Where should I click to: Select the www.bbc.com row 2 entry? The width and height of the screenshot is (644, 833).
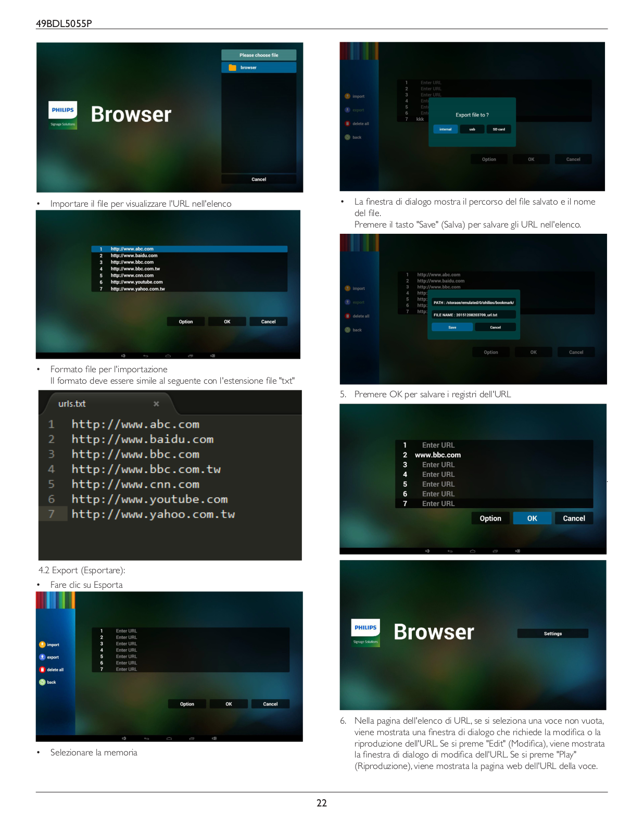coord(494,455)
